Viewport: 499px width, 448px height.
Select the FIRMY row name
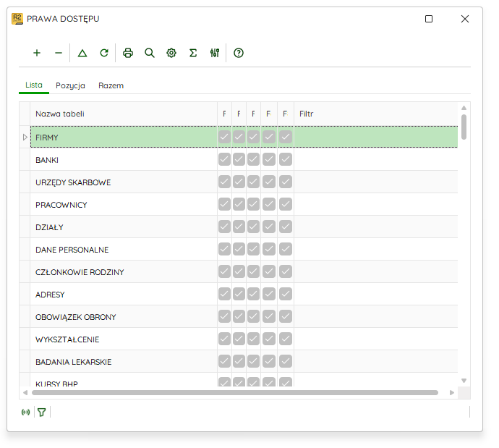pyautogui.click(x=47, y=138)
